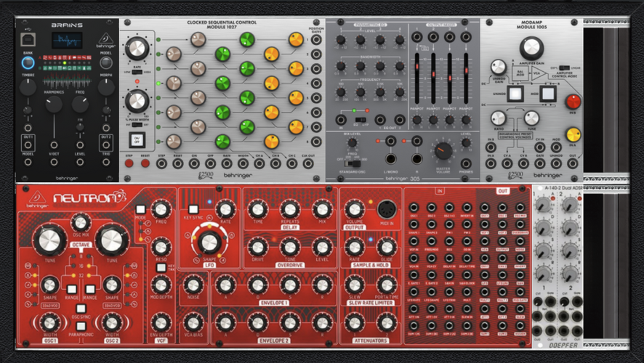Click the EQ IN jack on 305

coord(340,120)
